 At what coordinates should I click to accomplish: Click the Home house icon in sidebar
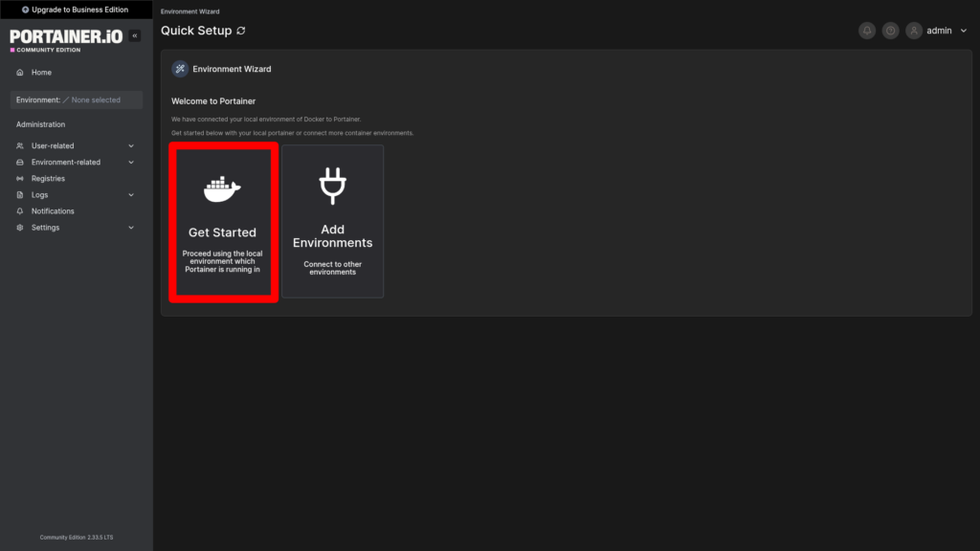point(20,73)
